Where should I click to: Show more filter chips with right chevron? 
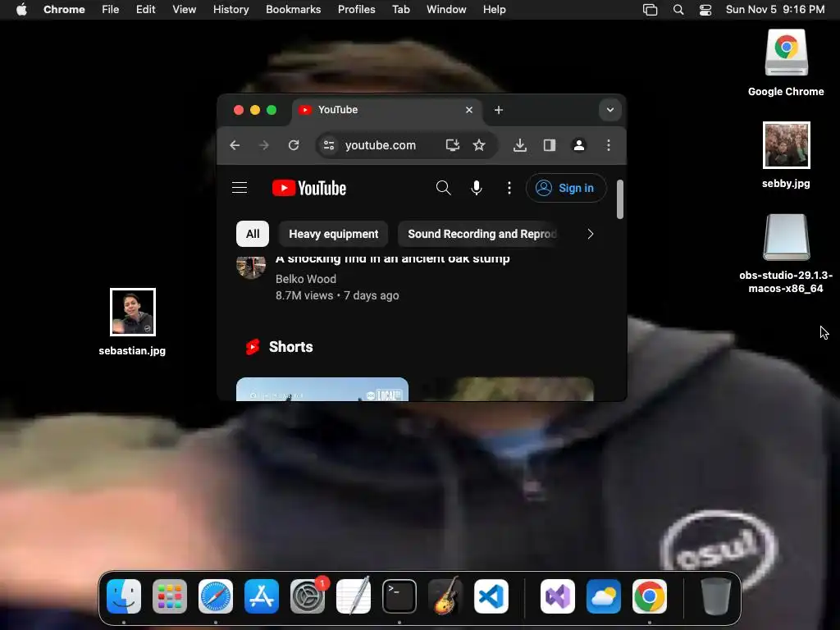click(x=590, y=234)
